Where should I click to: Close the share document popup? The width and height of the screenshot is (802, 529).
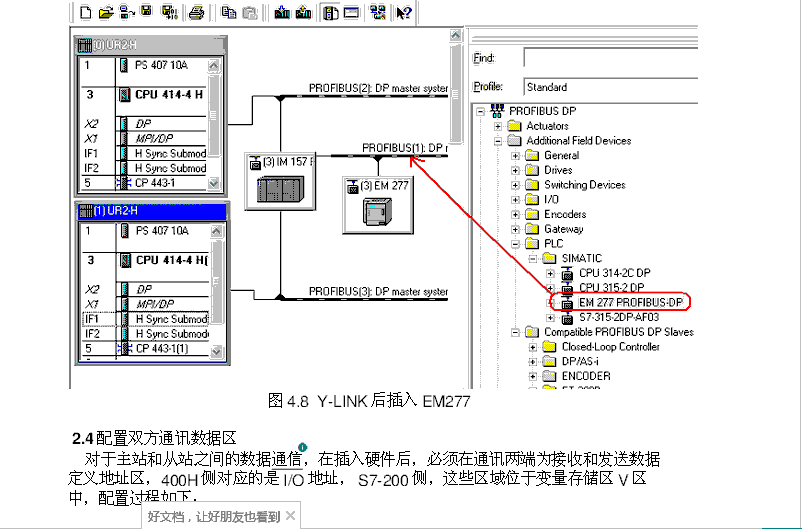291,516
